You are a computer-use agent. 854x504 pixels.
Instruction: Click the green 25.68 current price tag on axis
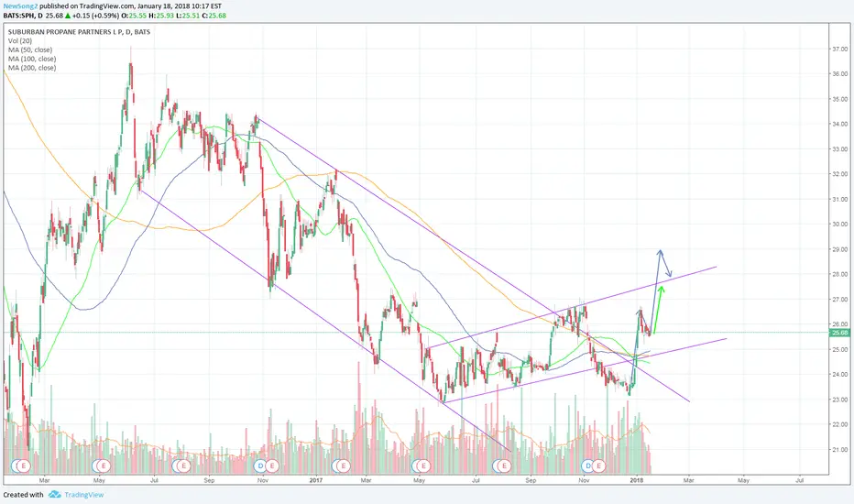[840, 333]
